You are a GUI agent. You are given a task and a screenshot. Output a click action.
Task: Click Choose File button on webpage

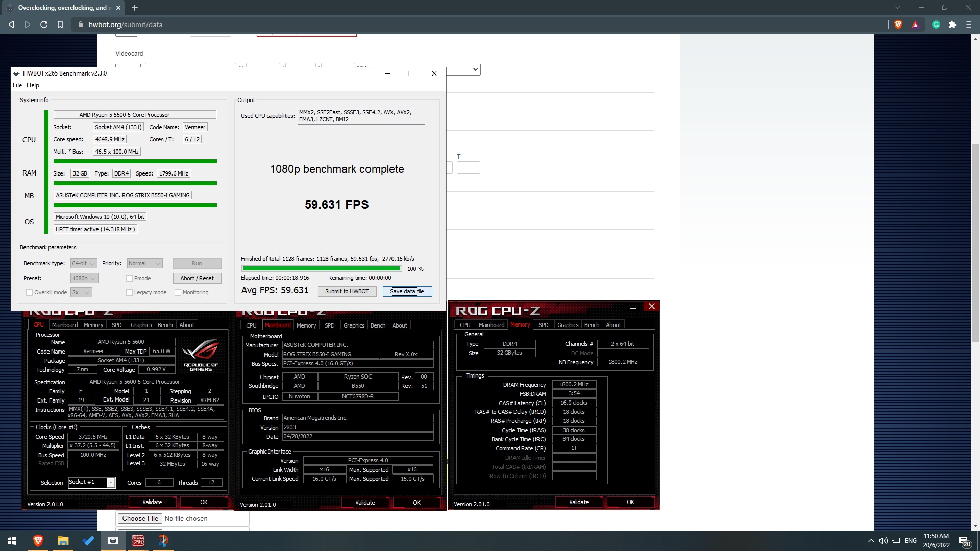140,518
